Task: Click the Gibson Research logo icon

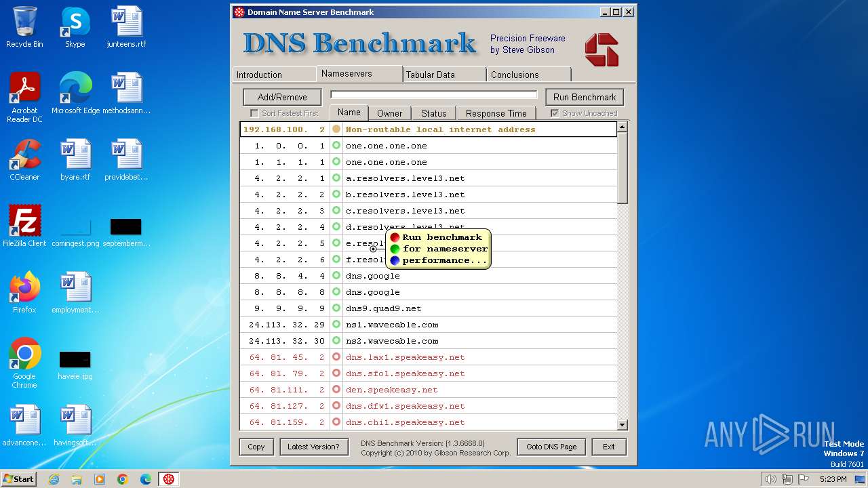Action: 601,50
